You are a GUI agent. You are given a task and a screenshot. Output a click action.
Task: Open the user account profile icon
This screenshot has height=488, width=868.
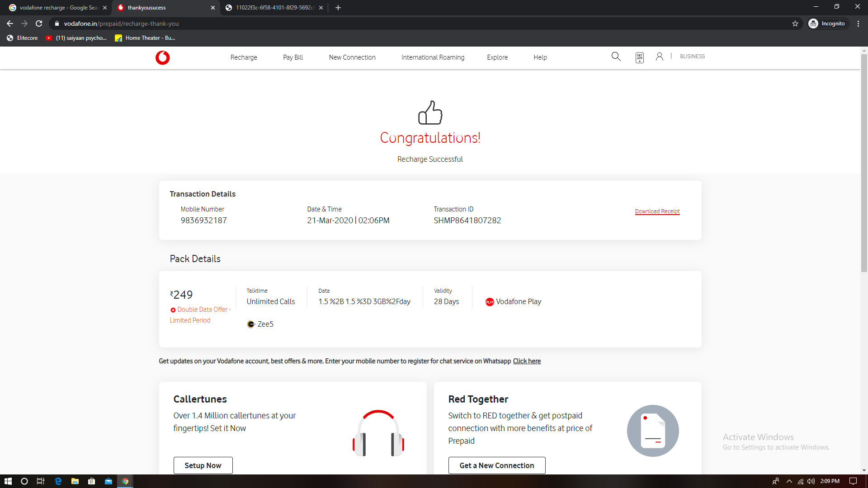(660, 56)
